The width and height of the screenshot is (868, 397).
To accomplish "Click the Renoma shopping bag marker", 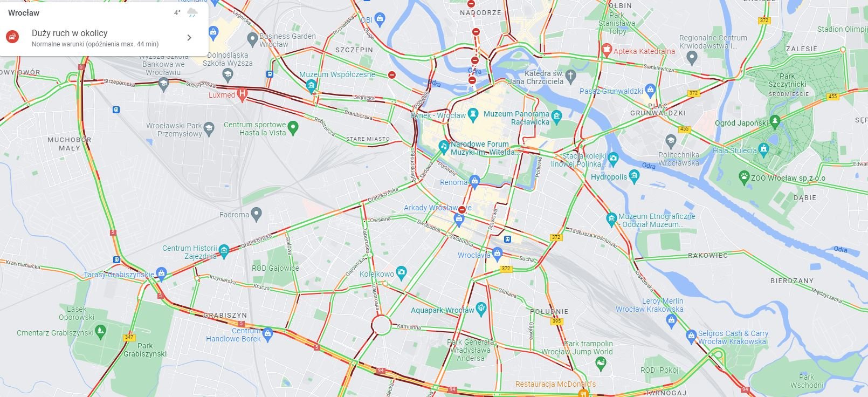I will tap(474, 182).
